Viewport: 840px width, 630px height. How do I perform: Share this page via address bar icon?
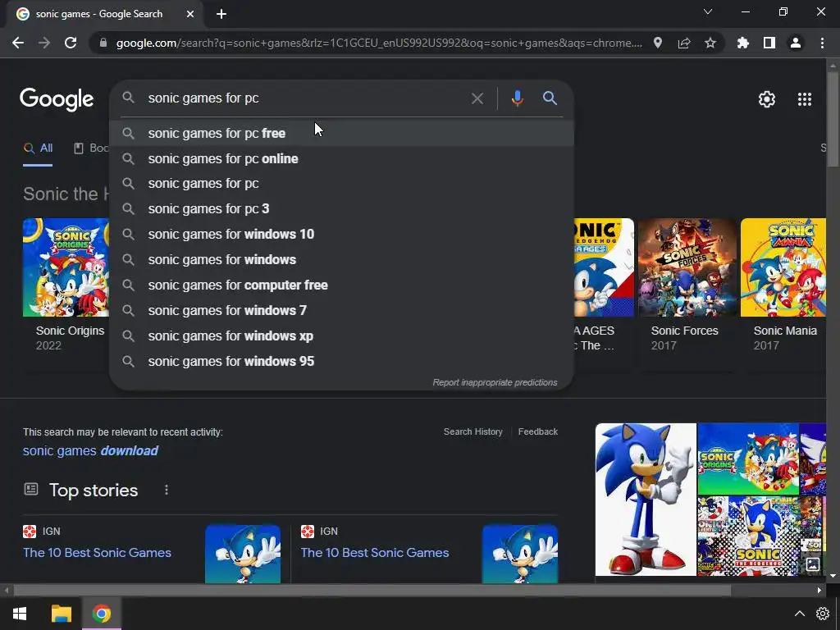point(684,43)
